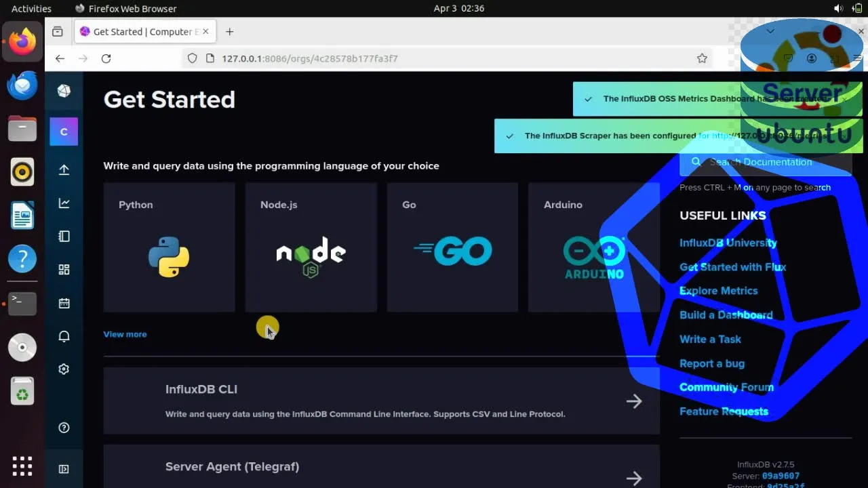Open Build a Dashboard link
This screenshot has height=488, width=868.
726,315
